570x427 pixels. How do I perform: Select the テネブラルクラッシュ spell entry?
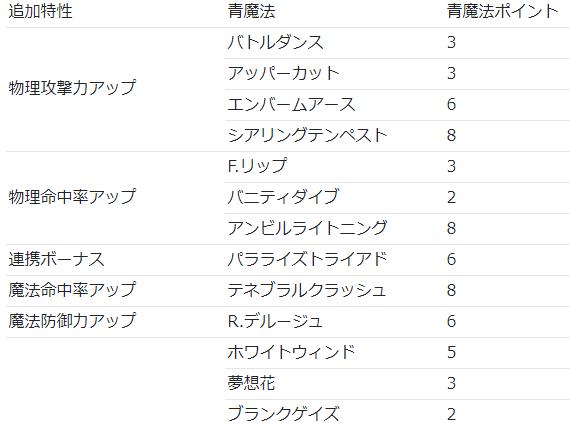pos(307,290)
